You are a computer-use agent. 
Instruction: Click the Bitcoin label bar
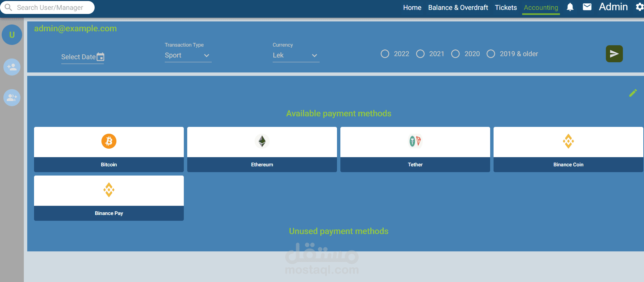pos(109,165)
